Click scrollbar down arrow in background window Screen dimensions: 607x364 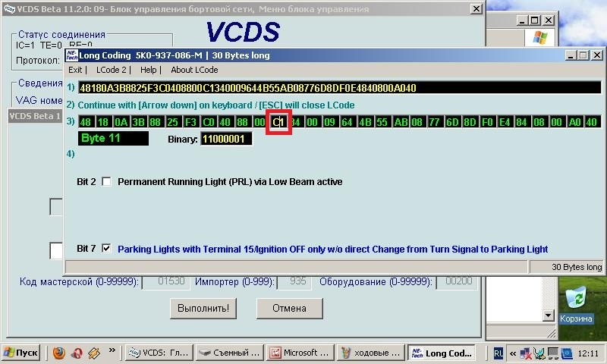click(x=548, y=315)
